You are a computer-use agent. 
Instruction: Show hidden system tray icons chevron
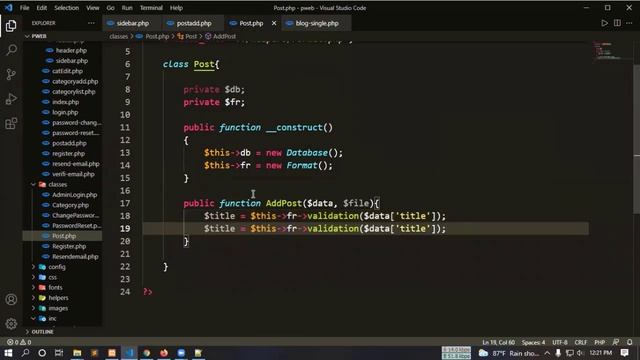click(547, 353)
